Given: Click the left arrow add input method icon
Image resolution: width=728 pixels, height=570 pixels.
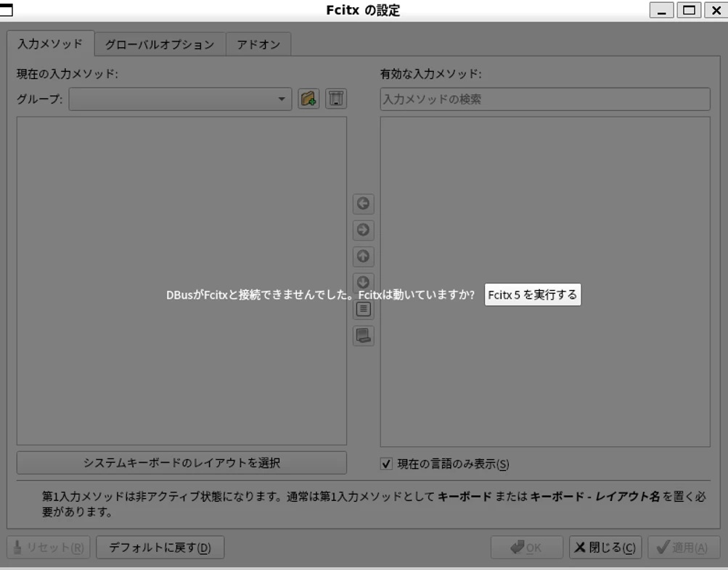Looking at the screenshot, I should 364,204.
